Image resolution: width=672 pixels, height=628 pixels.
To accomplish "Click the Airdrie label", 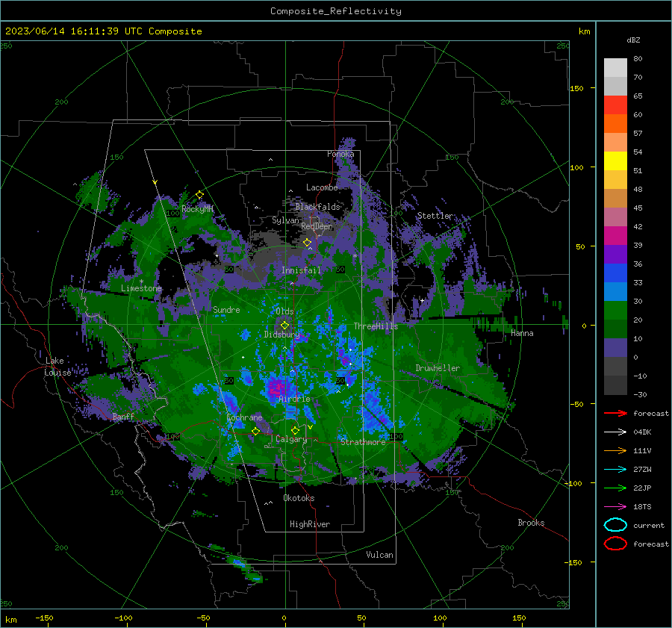I will click(x=294, y=399).
